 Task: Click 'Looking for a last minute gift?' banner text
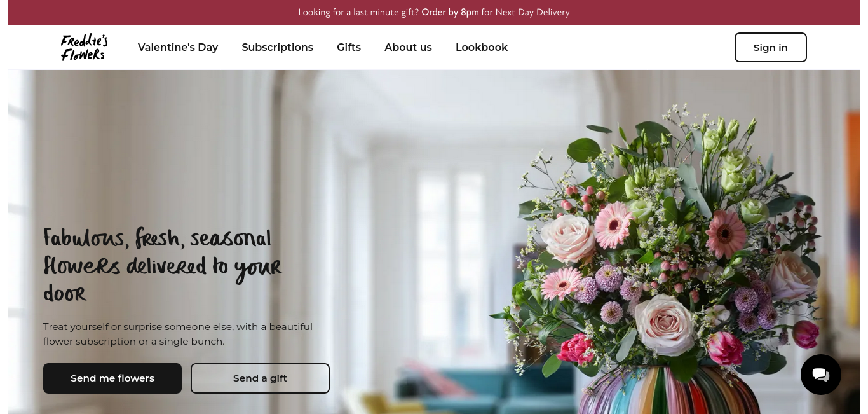[x=358, y=12]
